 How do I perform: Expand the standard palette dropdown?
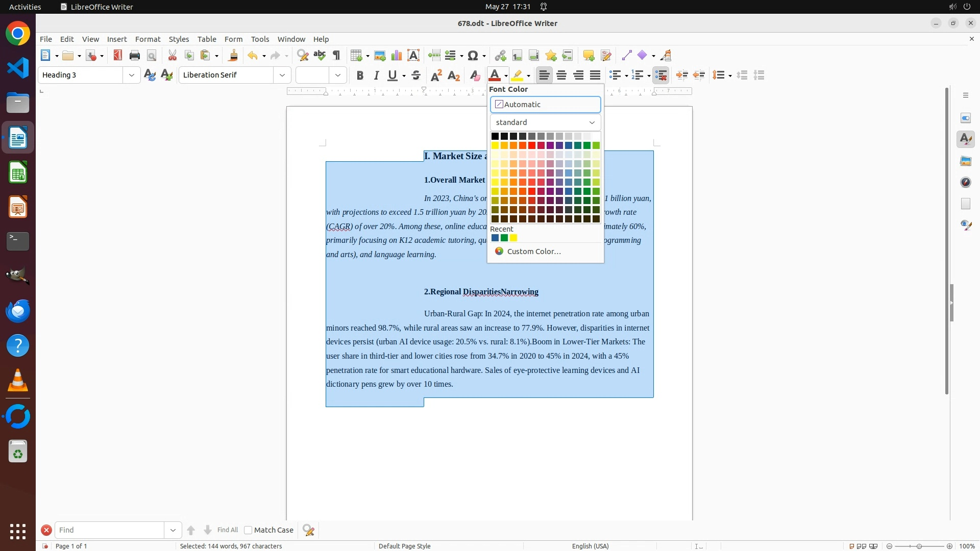coord(545,122)
